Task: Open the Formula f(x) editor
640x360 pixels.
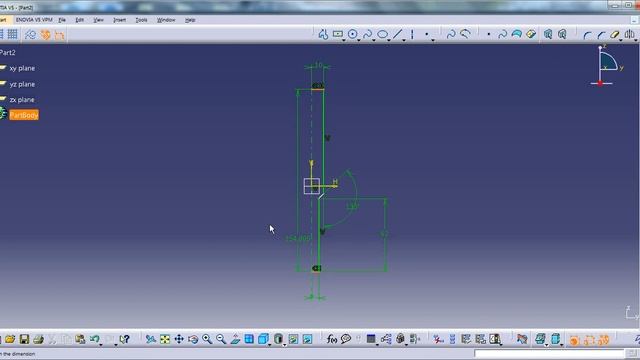Action: [332, 339]
